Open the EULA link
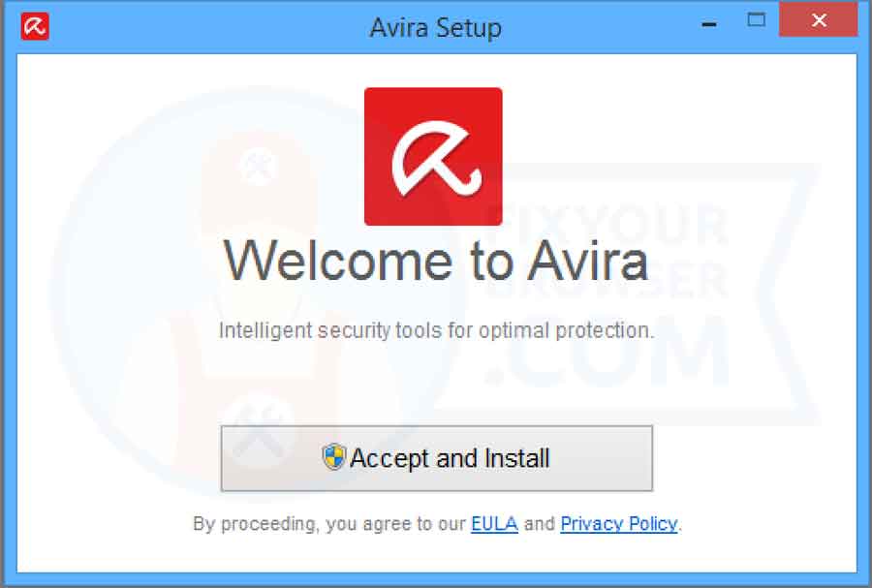Screen dimensions: 872x588 tap(494, 523)
